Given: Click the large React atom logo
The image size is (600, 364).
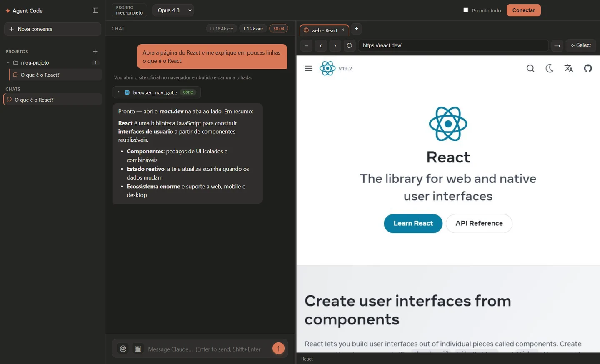Looking at the screenshot, I should [x=448, y=124].
